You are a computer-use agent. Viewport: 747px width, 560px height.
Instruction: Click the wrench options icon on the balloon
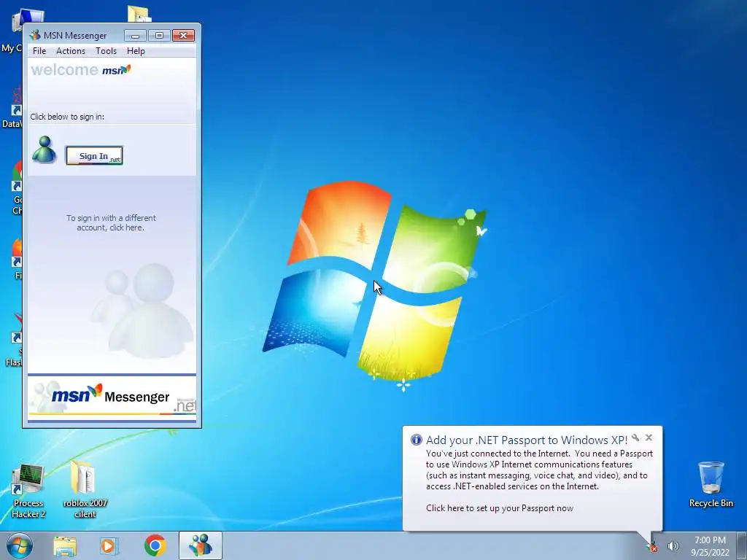click(635, 437)
